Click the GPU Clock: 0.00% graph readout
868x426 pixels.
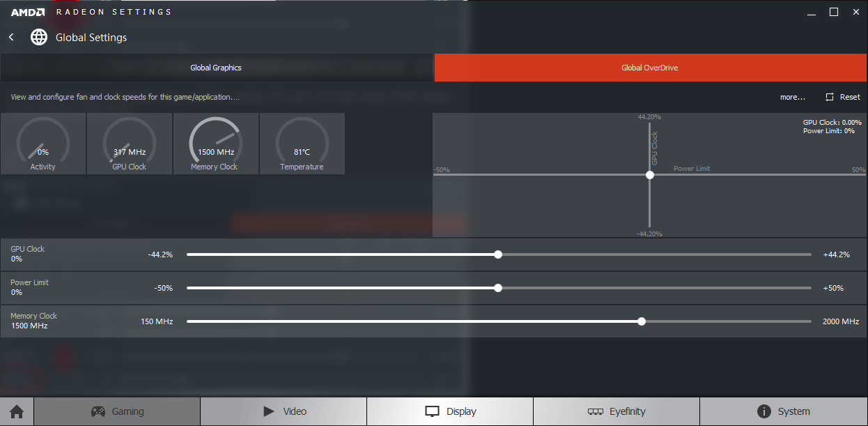click(x=832, y=122)
